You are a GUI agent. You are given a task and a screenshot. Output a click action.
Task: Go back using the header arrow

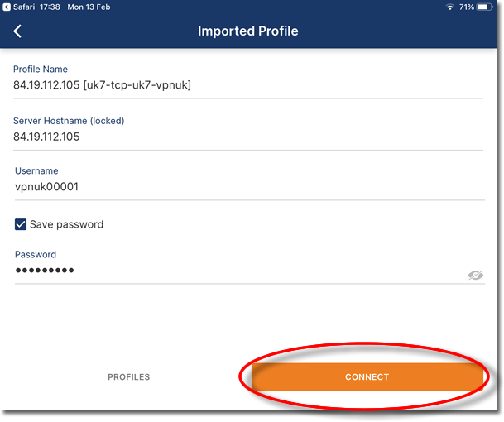(17, 31)
